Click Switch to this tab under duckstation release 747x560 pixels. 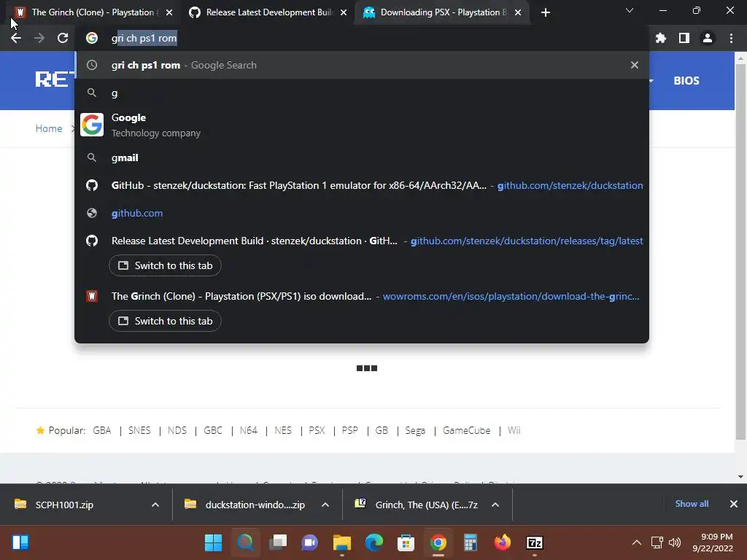tap(165, 265)
